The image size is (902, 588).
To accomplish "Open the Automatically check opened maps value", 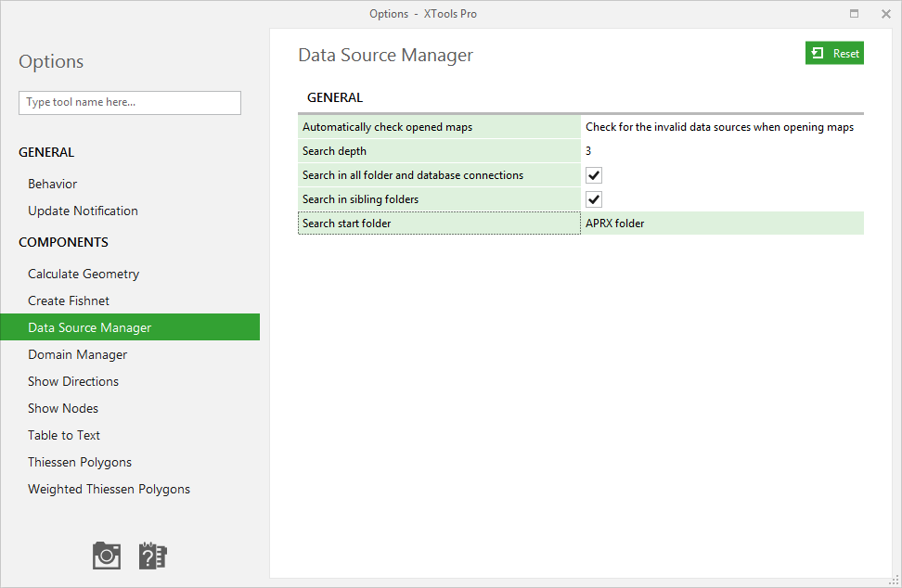I will (x=722, y=127).
